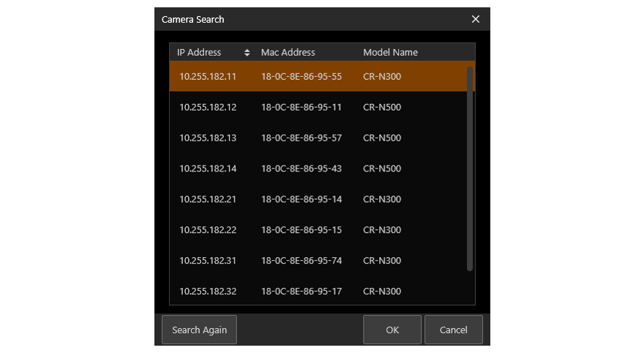644x353 pixels.
Task: Click the Model Name column header
Action: 390,53
